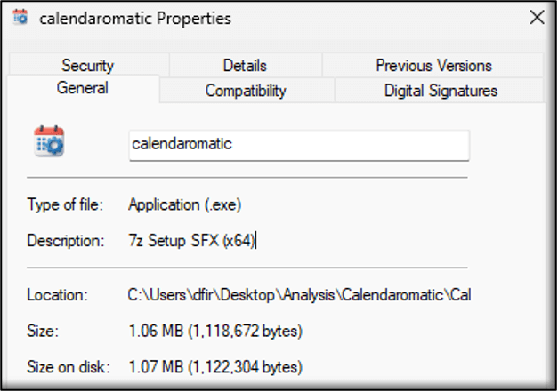Switch to the Compatibility tab

click(x=246, y=91)
